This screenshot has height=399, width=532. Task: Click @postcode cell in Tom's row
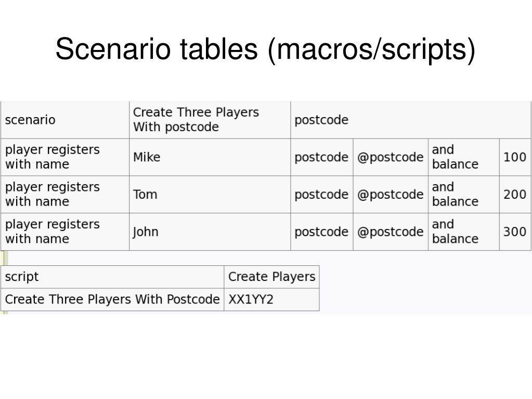pyautogui.click(x=391, y=195)
